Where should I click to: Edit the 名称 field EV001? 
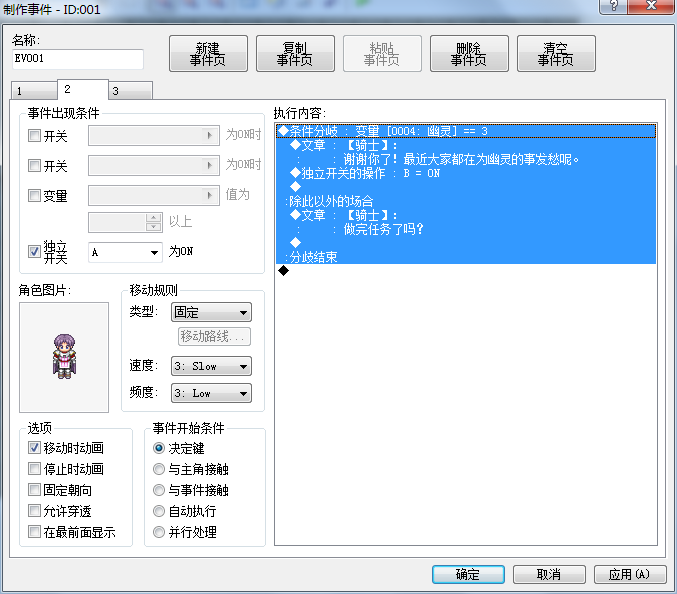click(78, 59)
